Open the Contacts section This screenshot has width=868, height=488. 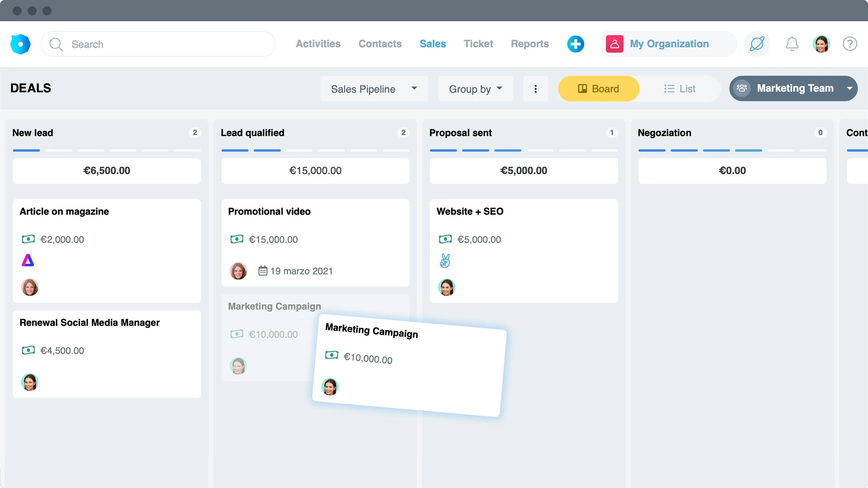tap(380, 44)
